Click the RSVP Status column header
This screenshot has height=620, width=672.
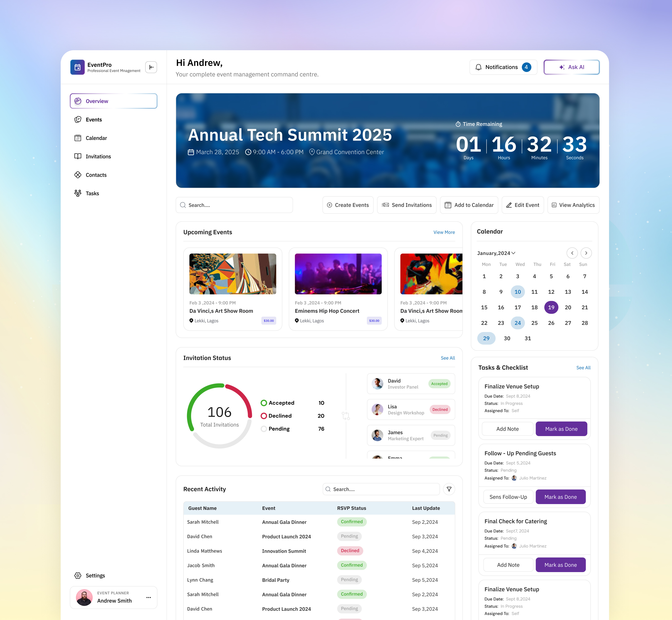tap(352, 508)
